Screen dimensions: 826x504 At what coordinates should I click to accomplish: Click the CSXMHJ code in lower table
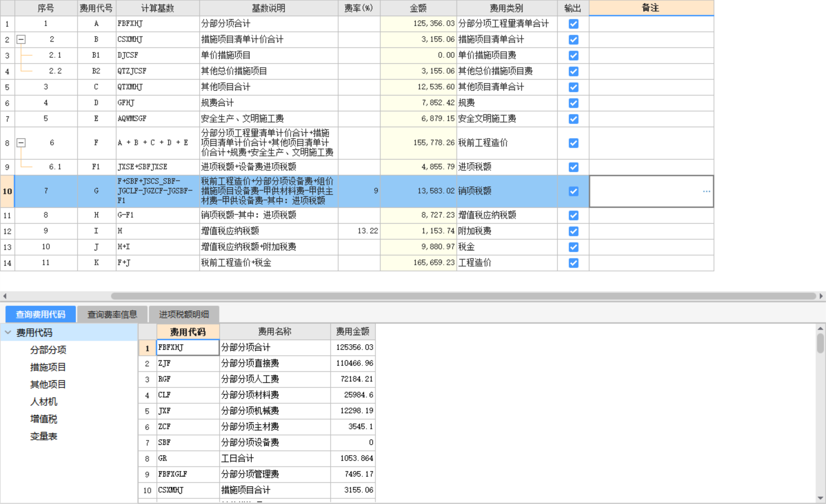tap(188, 490)
